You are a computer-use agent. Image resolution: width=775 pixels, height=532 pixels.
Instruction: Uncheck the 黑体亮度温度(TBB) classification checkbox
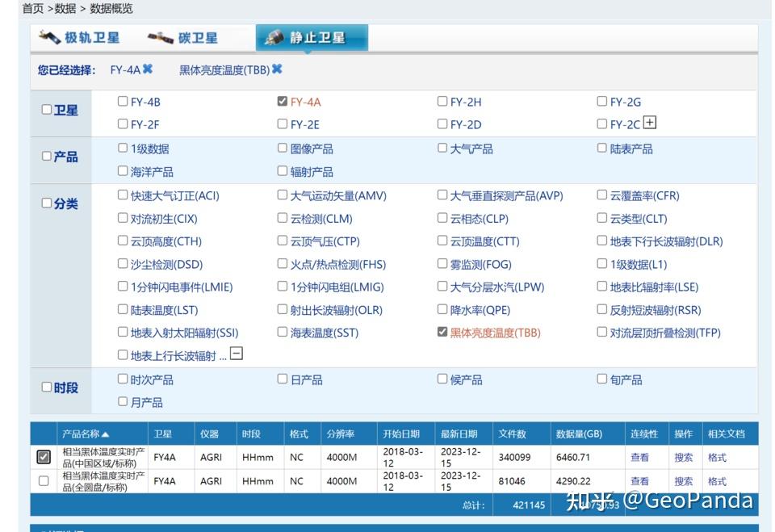pos(441,332)
